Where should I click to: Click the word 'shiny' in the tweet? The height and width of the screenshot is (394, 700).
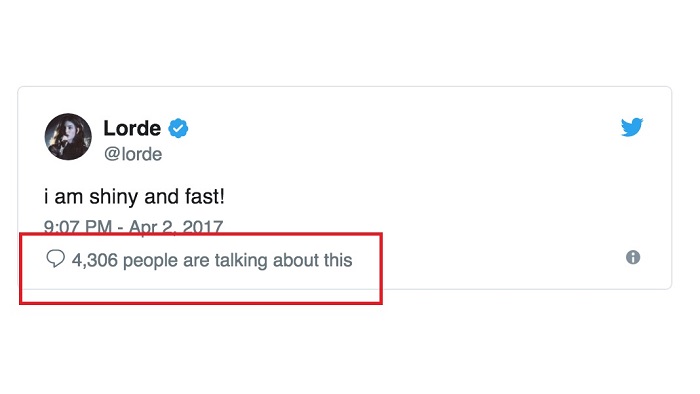point(114,197)
